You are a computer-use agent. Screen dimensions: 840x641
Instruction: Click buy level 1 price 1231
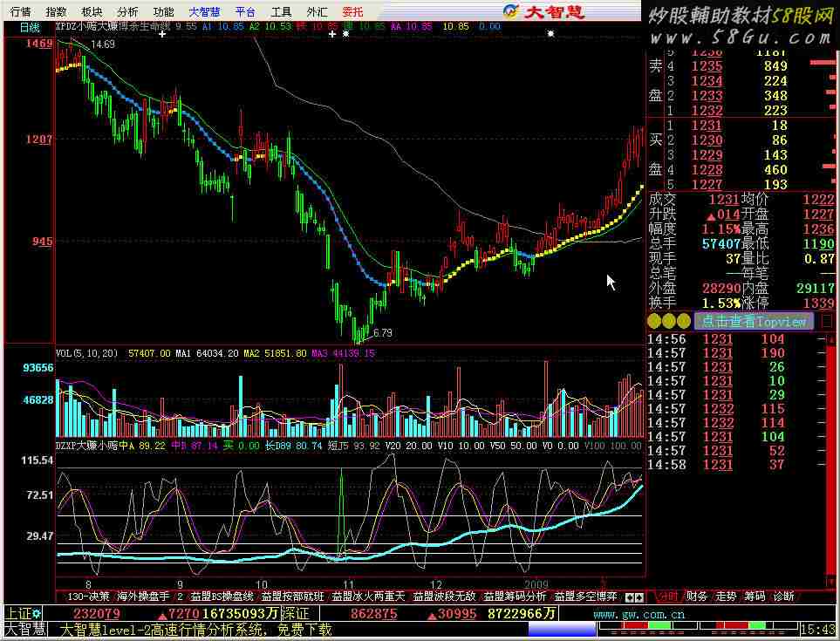coord(707,126)
